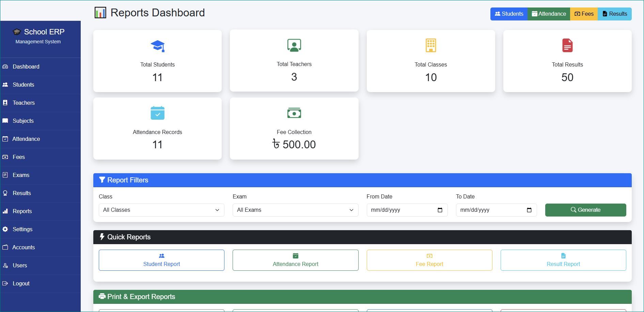Click the lightning bolt icon in Quick Reports
Image resolution: width=644 pixels, height=312 pixels.
click(x=102, y=237)
